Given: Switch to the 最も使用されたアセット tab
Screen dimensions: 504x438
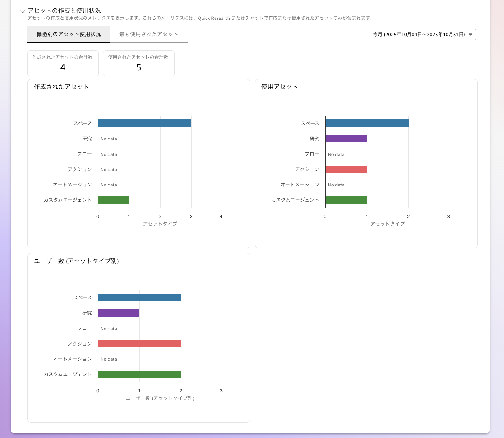Looking at the screenshot, I should point(148,34).
